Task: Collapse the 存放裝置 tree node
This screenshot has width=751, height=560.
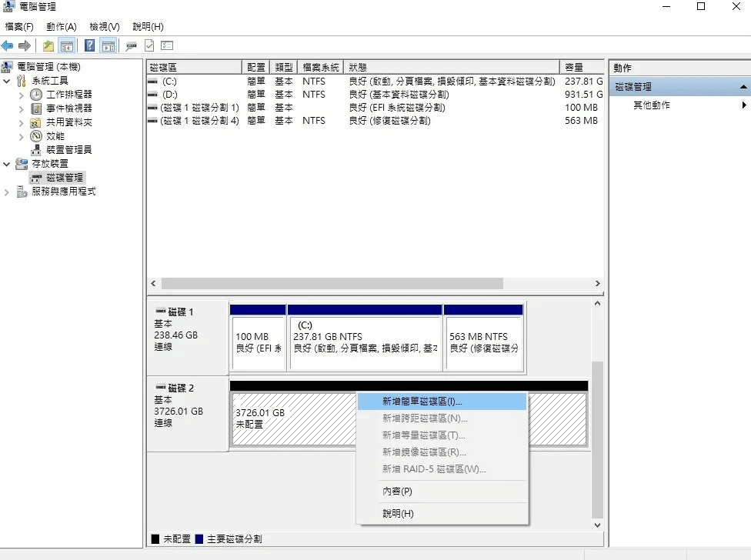Action: (x=7, y=164)
